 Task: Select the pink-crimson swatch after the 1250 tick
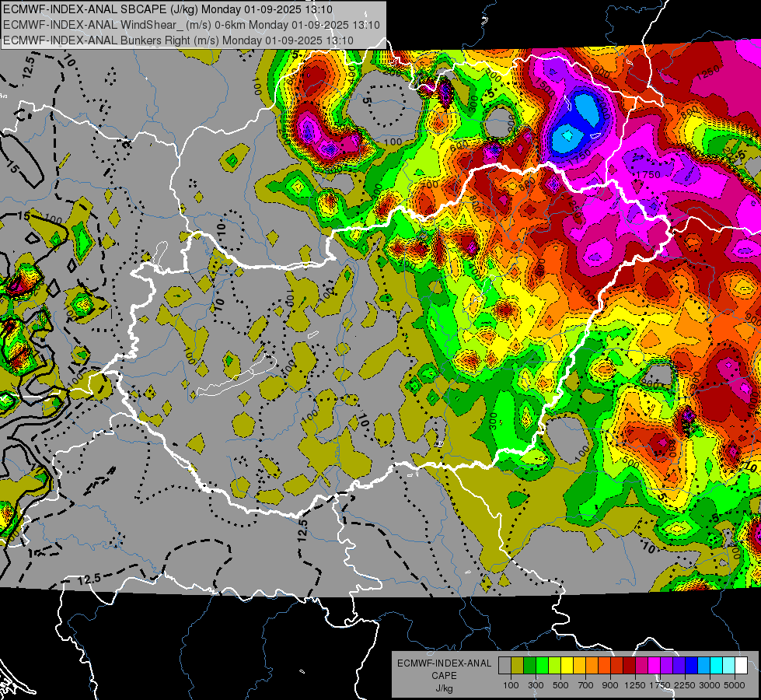tap(641, 666)
